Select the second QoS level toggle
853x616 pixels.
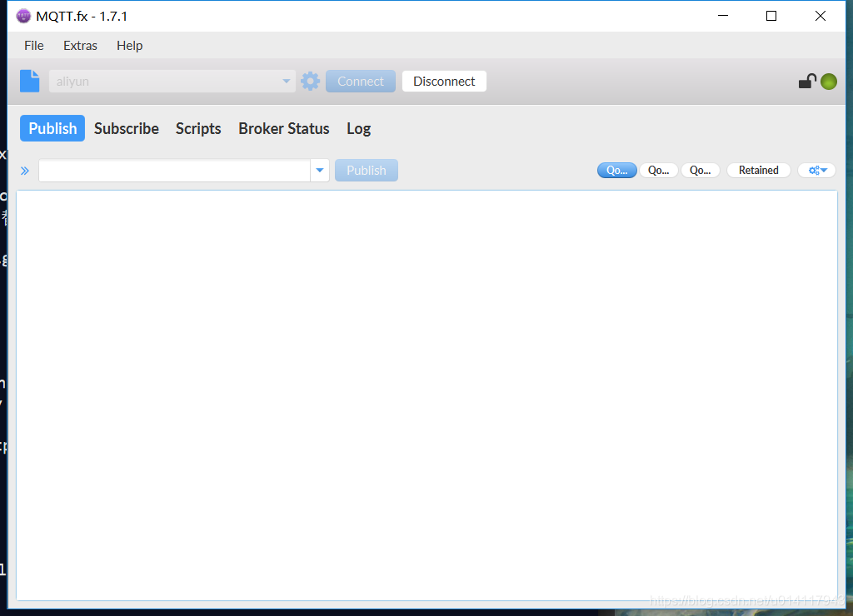pos(658,170)
